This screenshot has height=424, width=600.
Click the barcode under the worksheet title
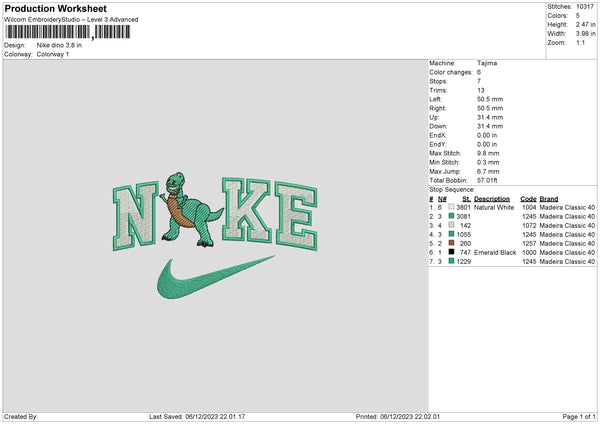pos(68,32)
